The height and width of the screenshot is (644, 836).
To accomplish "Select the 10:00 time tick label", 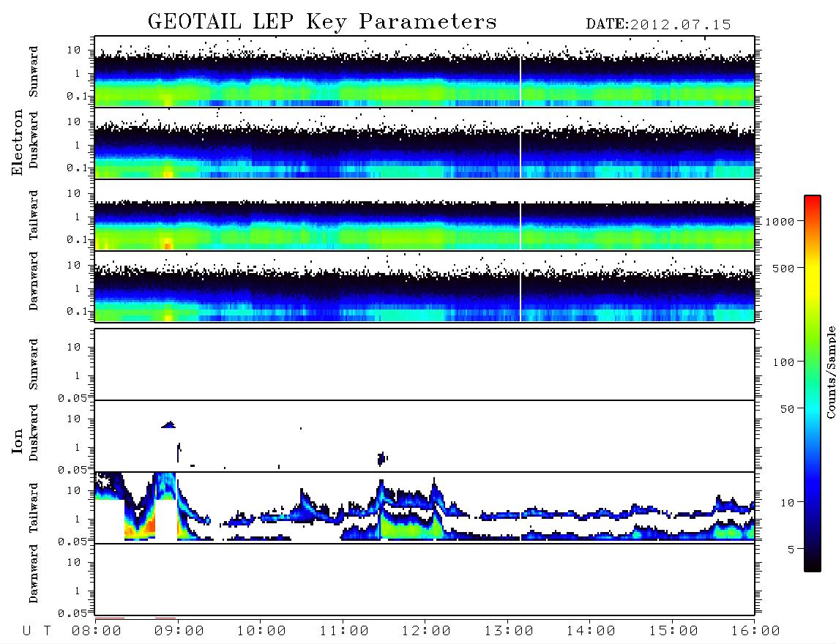I will click(261, 631).
